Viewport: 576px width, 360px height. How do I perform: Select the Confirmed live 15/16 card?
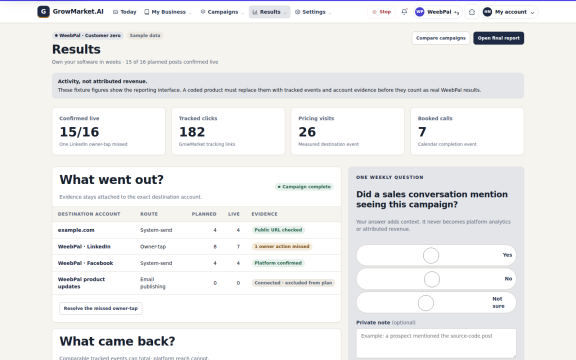click(109, 131)
